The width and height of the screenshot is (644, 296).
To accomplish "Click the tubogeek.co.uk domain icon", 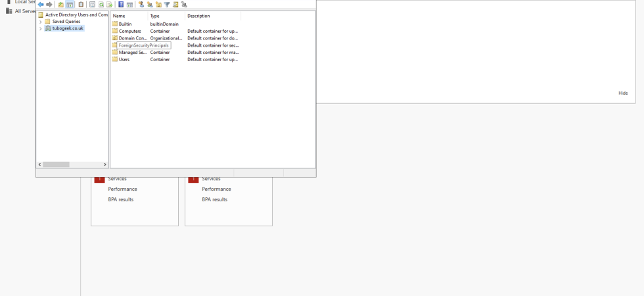I will 48,28.
